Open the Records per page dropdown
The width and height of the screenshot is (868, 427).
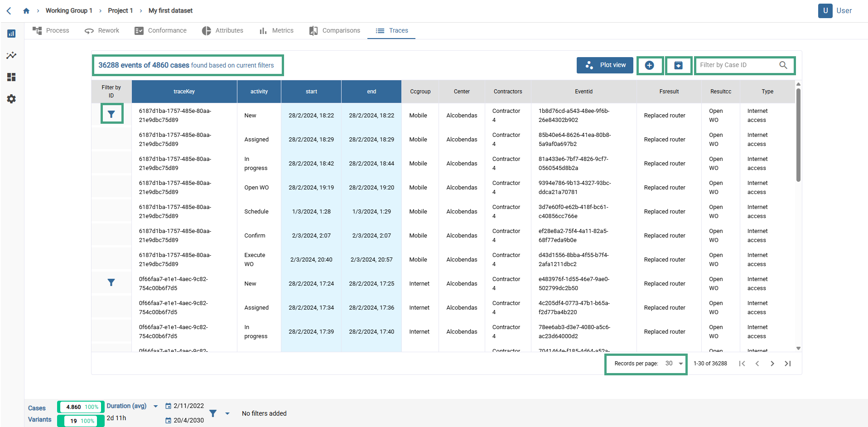(x=674, y=364)
